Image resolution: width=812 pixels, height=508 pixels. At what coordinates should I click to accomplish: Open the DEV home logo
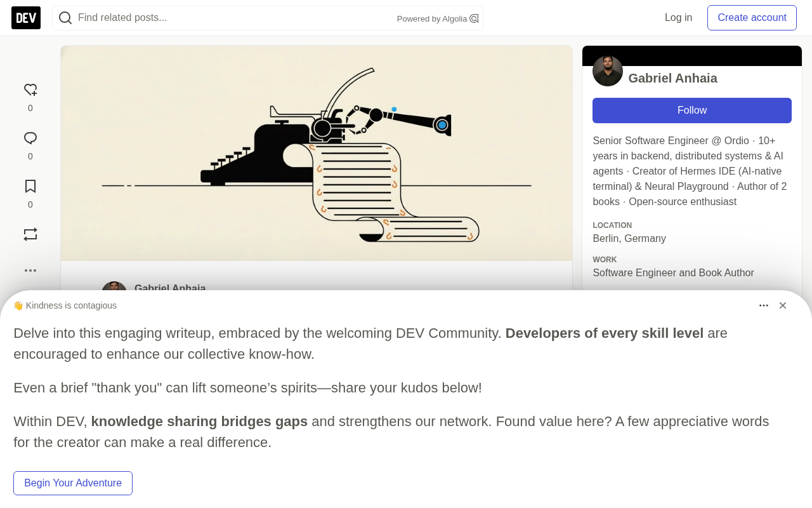(x=26, y=18)
